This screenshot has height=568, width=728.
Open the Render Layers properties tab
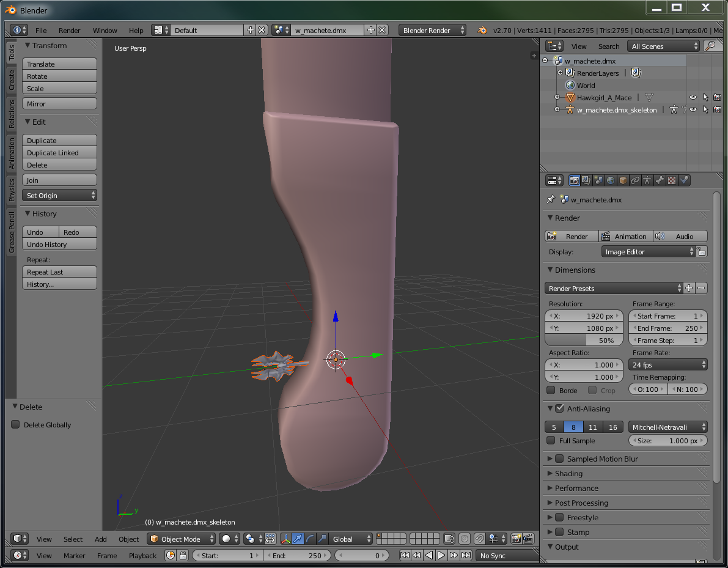(x=586, y=180)
